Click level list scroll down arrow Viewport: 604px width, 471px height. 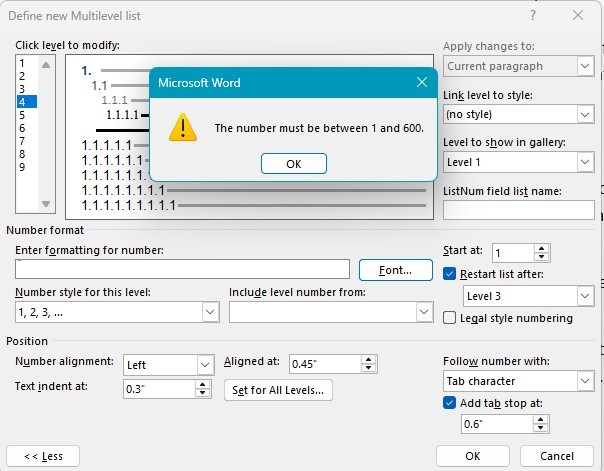coord(46,203)
